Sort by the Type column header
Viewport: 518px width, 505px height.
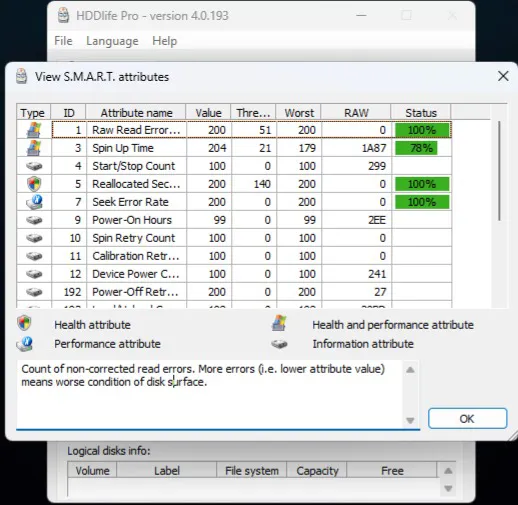click(33, 113)
